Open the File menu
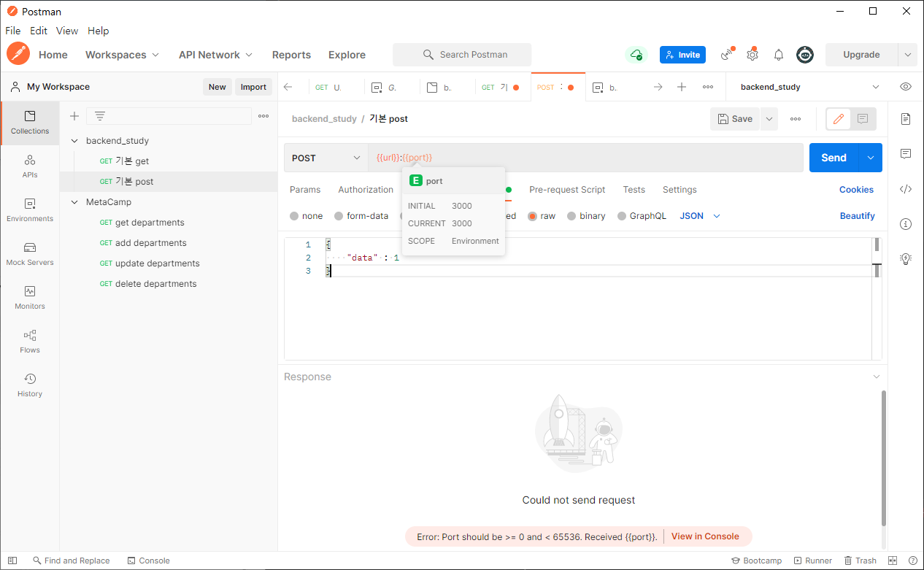This screenshot has width=924, height=570. pos(13,31)
